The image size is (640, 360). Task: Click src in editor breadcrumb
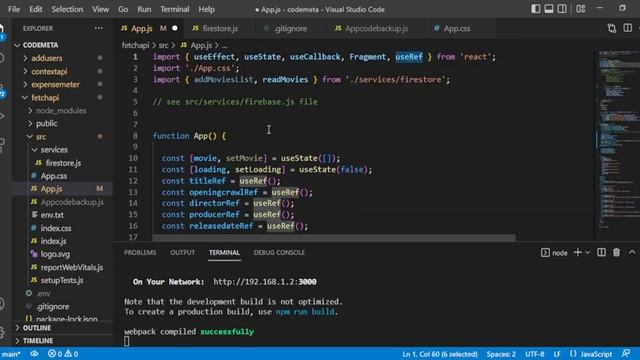(163, 45)
